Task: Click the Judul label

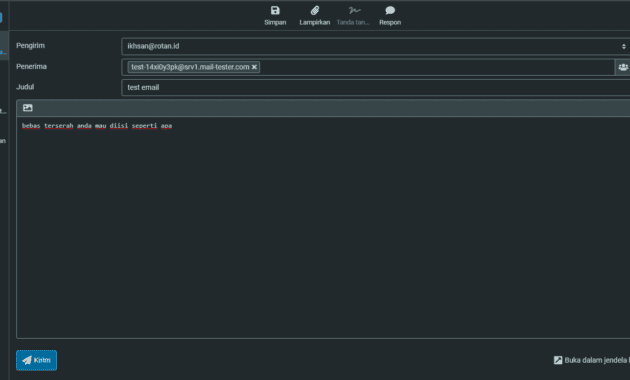Action: click(25, 87)
